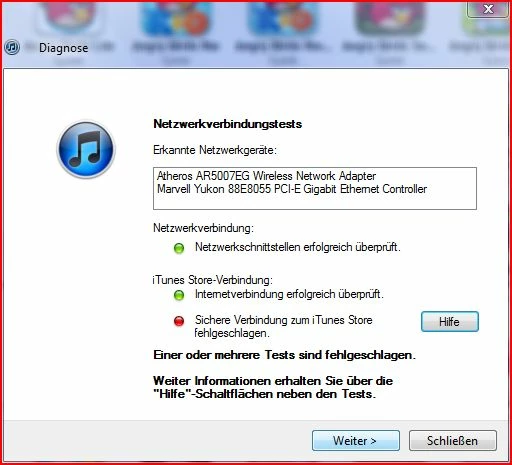
Task: Click green status light for Internetverbindung
Action: (179, 295)
